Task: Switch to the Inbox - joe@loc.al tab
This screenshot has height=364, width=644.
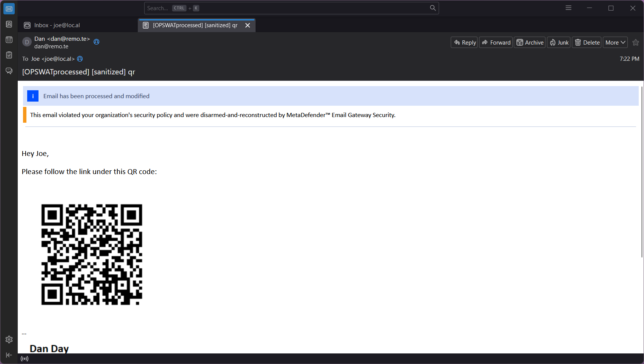Action: pyautogui.click(x=78, y=25)
